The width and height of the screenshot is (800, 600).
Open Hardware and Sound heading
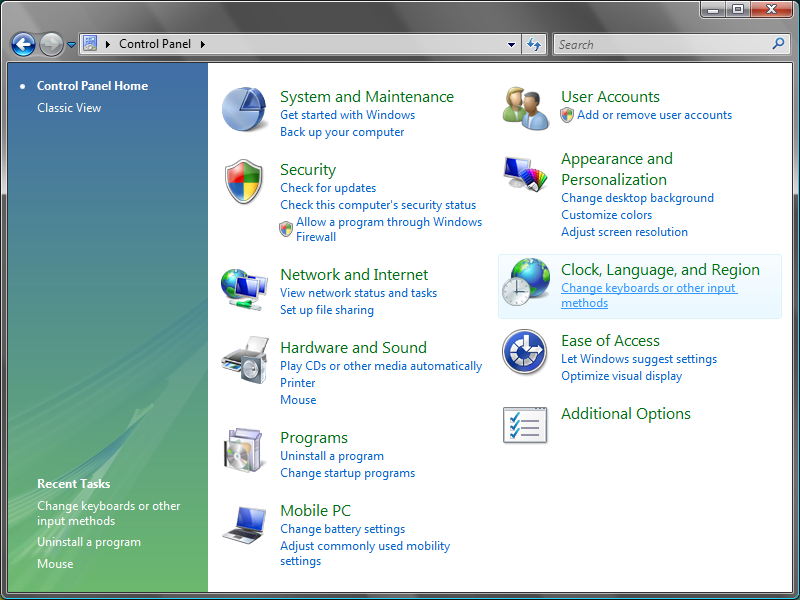(353, 347)
